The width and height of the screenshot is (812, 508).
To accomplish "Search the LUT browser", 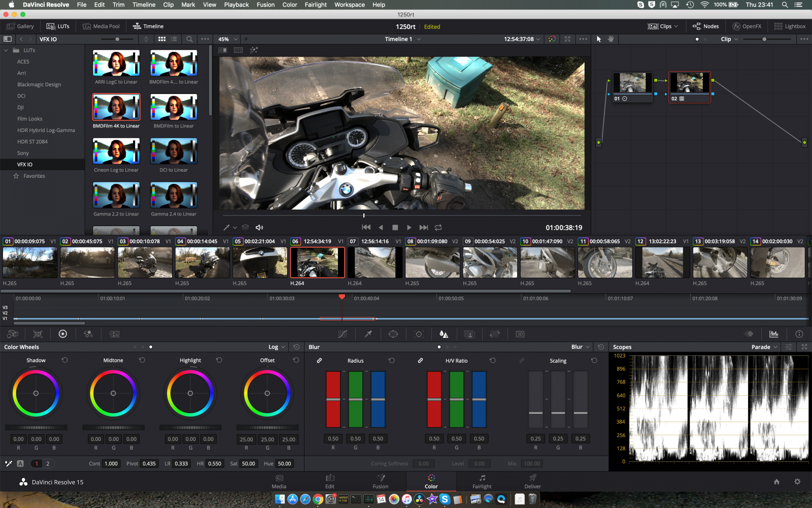I will point(189,39).
